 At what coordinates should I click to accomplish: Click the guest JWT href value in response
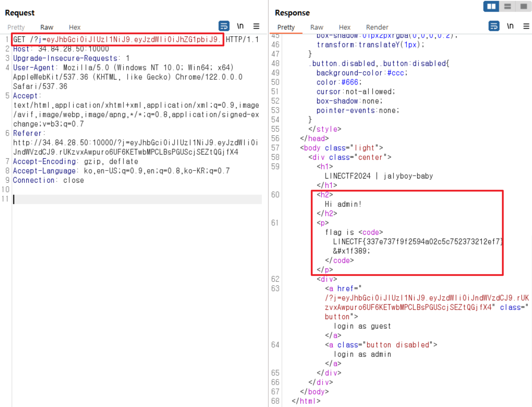click(427, 303)
